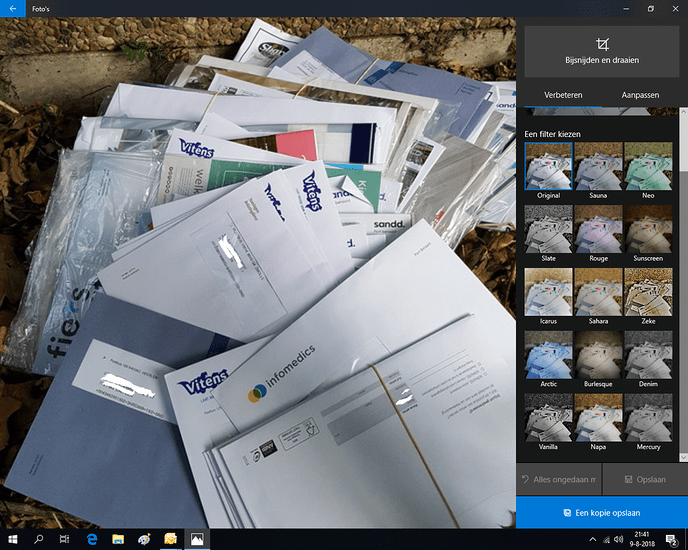Switch to the Aanpassen tab

click(x=640, y=95)
